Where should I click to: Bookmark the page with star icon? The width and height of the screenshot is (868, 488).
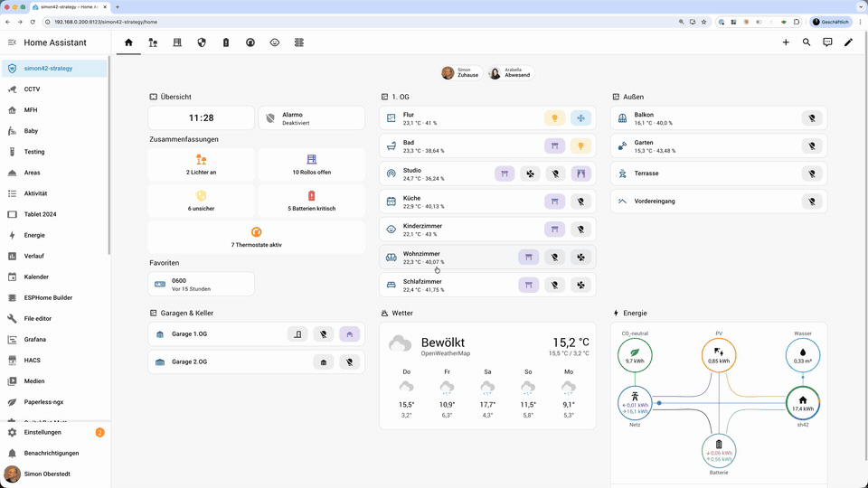pos(703,22)
